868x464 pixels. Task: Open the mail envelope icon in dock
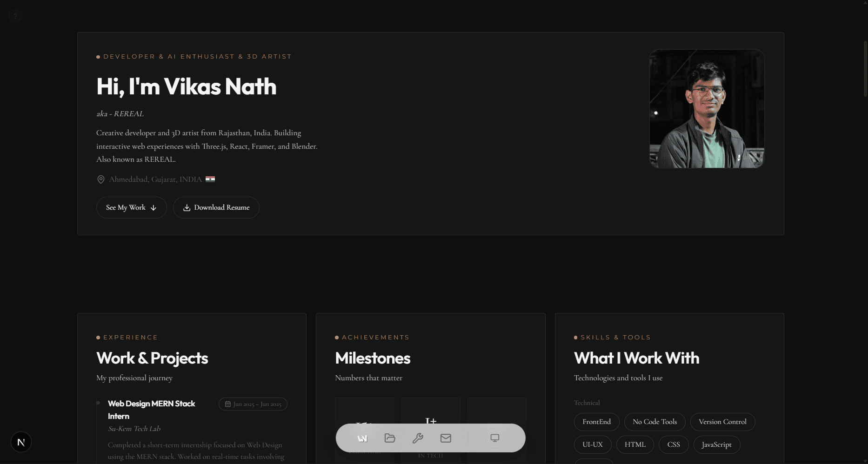click(446, 438)
